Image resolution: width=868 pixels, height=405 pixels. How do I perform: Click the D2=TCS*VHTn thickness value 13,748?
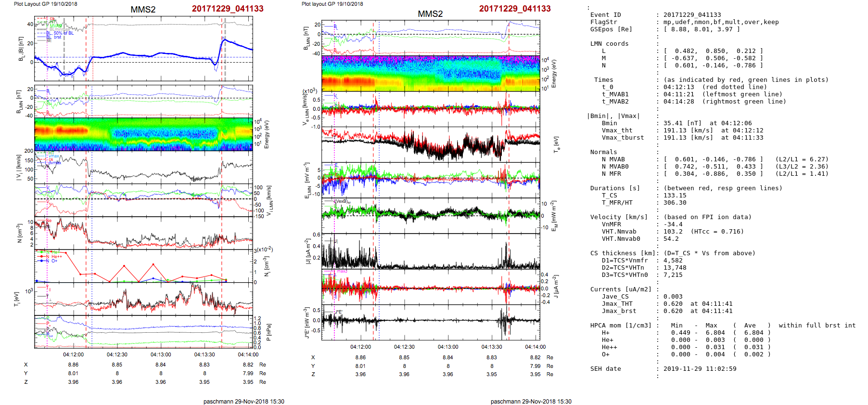coord(675,268)
